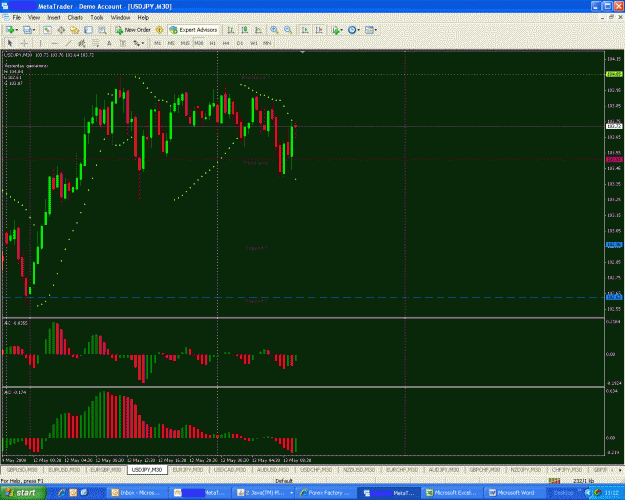Switch to the EURUSD,M30 chart tab
Image resolution: width=625 pixels, height=500 pixels.
coord(64,470)
